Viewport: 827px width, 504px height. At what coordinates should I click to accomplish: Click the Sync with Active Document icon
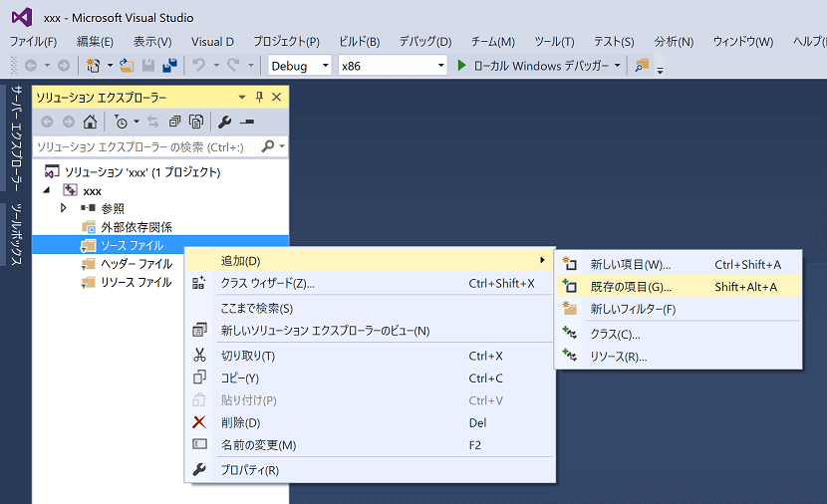pos(153,122)
